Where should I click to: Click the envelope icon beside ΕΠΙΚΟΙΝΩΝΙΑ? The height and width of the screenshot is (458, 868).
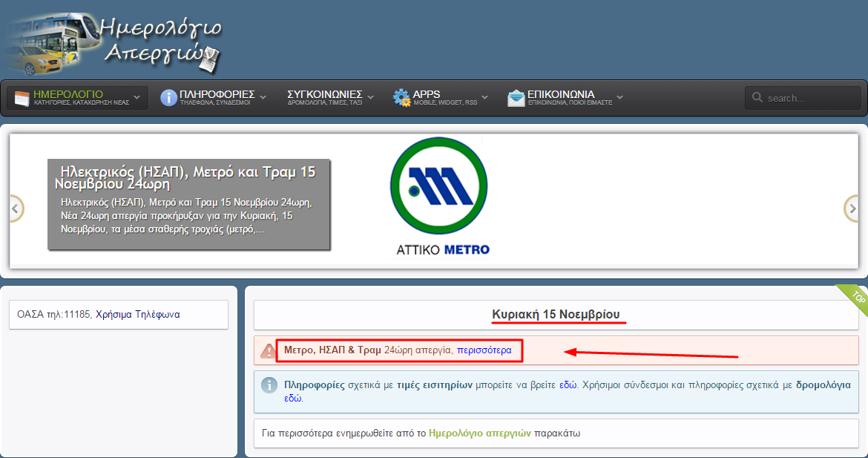point(516,98)
